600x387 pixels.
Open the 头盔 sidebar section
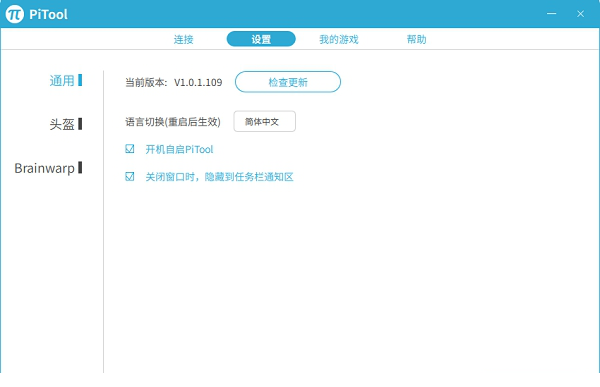tap(65, 124)
